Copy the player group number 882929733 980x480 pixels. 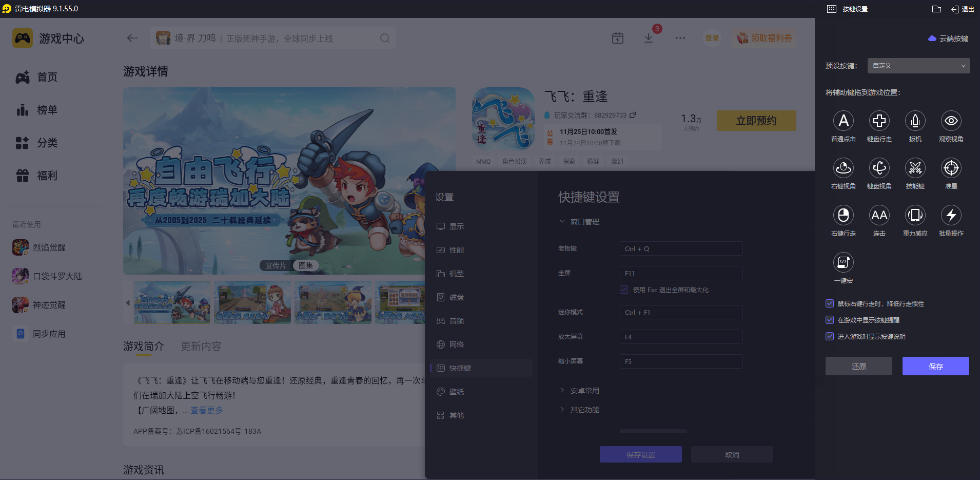tap(633, 115)
